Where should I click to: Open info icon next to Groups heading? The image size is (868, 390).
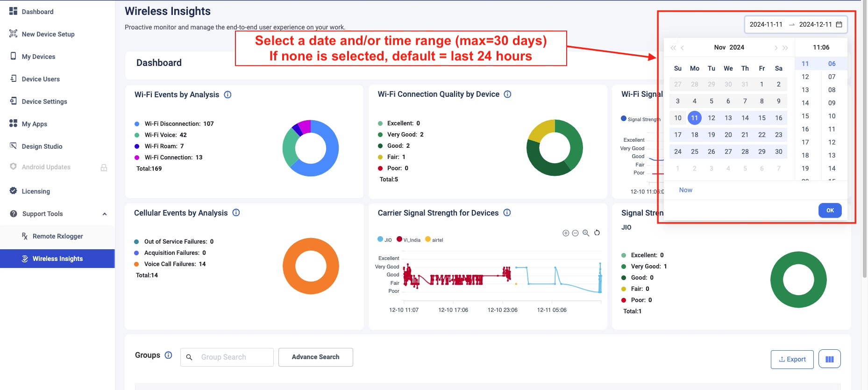tap(169, 355)
